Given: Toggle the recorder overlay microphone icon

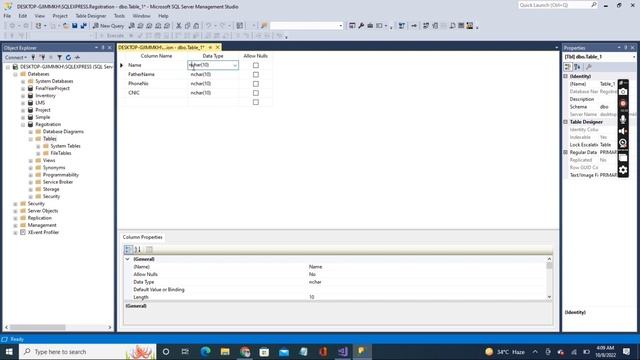Looking at the screenshot, I should [623, 119].
